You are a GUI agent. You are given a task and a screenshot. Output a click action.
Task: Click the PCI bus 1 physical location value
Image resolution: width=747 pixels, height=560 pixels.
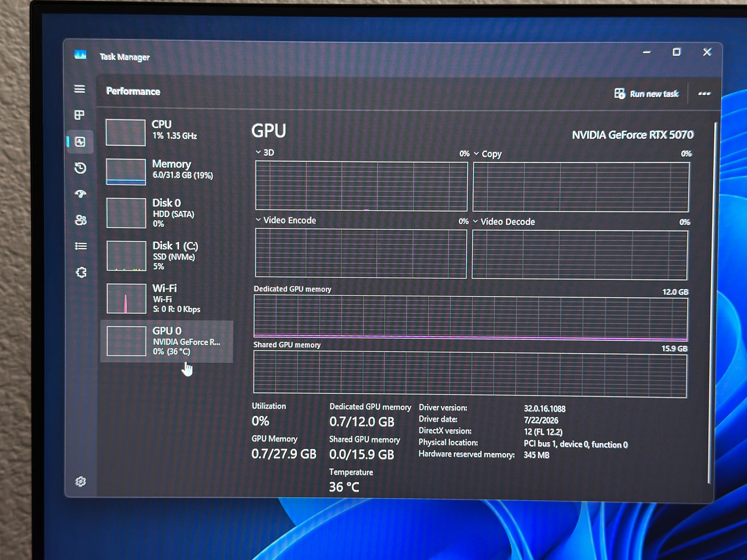pyautogui.click(x=576, y=444)
